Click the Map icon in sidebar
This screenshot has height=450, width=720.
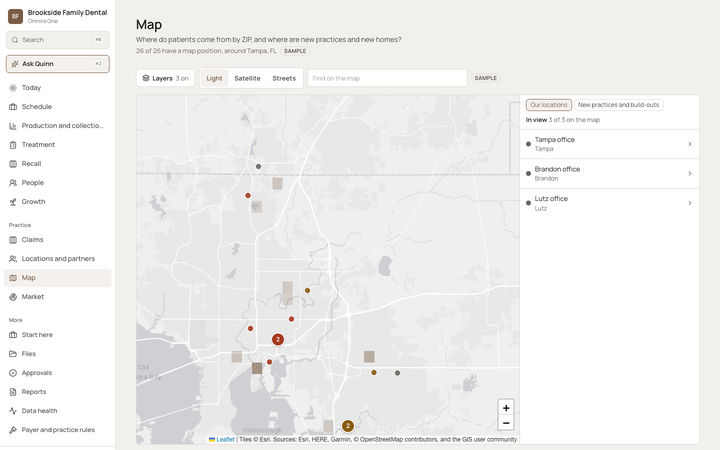tap(13, 278)
